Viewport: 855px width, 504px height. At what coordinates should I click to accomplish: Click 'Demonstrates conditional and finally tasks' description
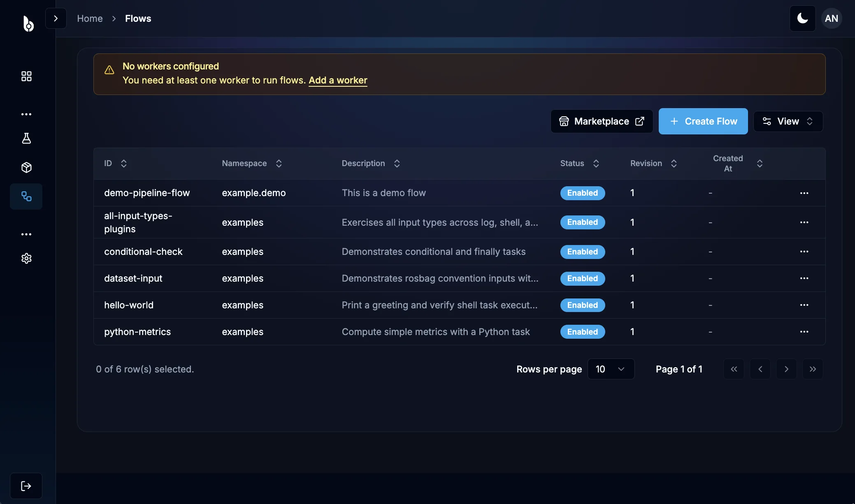[x=434, y=252]
